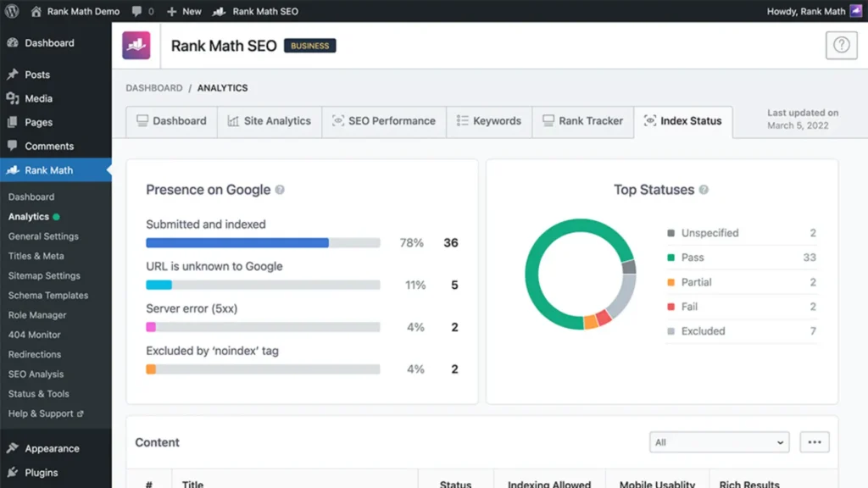Image resolution: width=868 pixels, height=488 pixels.
Task: Open Role Manager in sidebar
Action: coord(37,315)
